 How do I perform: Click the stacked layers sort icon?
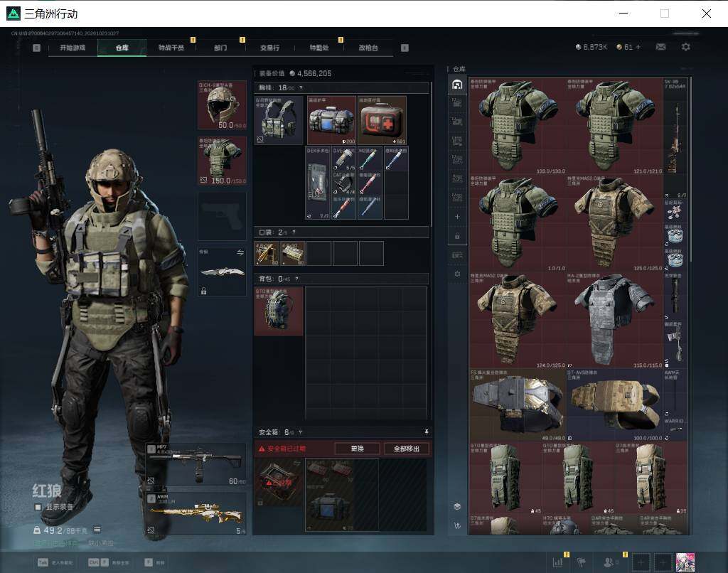(457, 506)
